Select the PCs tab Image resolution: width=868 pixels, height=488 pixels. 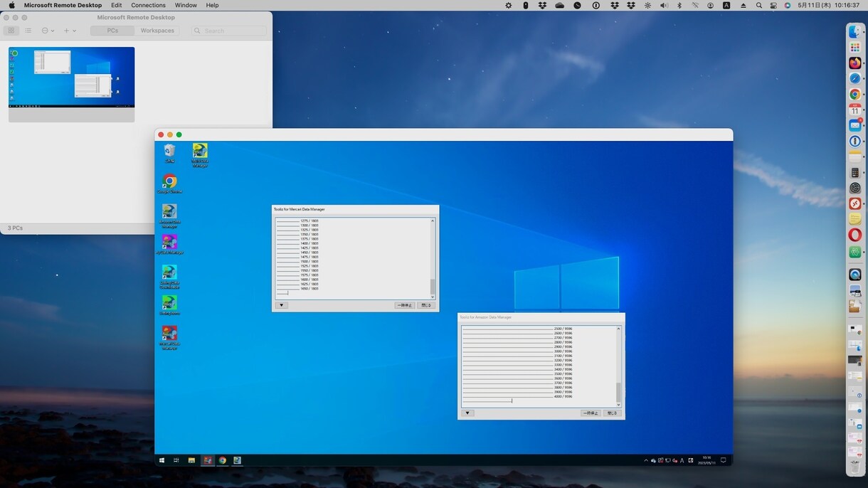click(x=112, y=31)
